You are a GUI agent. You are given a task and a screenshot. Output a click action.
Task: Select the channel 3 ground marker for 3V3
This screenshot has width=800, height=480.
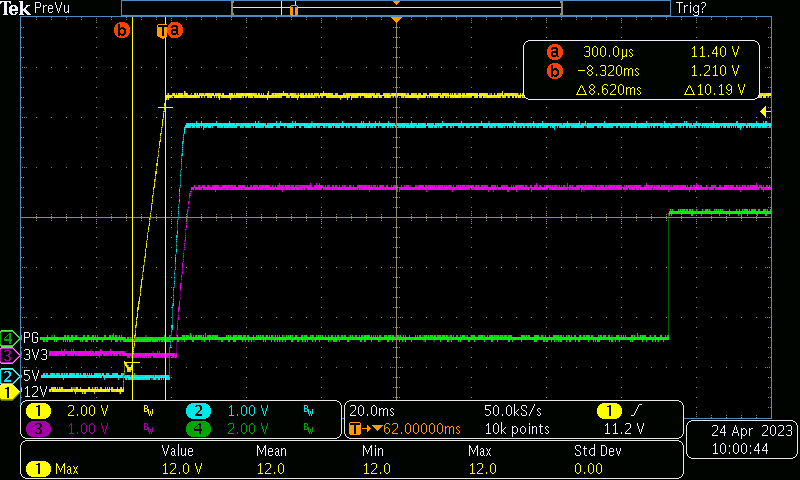pyautogui.click(x=8, y=354)
